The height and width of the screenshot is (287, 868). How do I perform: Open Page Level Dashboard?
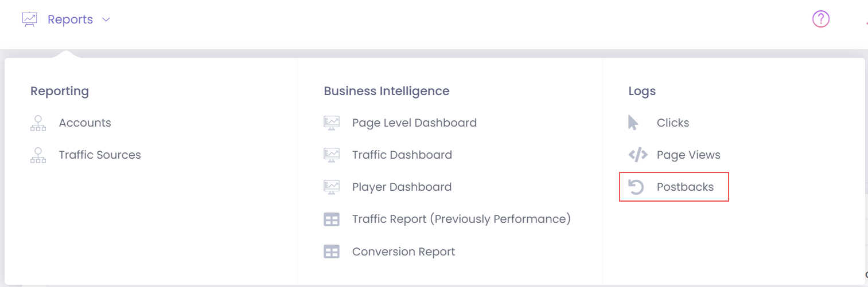[414, 123]
